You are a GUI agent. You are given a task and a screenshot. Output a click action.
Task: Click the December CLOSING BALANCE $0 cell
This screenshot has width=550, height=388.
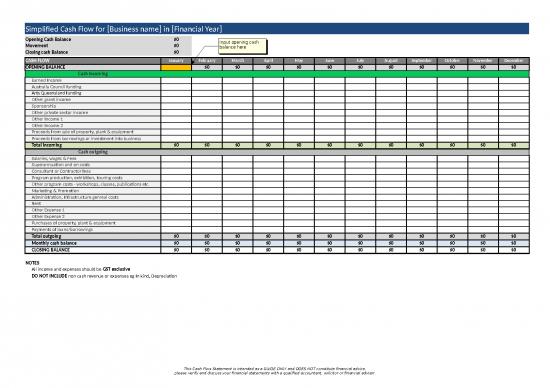pos(514,250)
